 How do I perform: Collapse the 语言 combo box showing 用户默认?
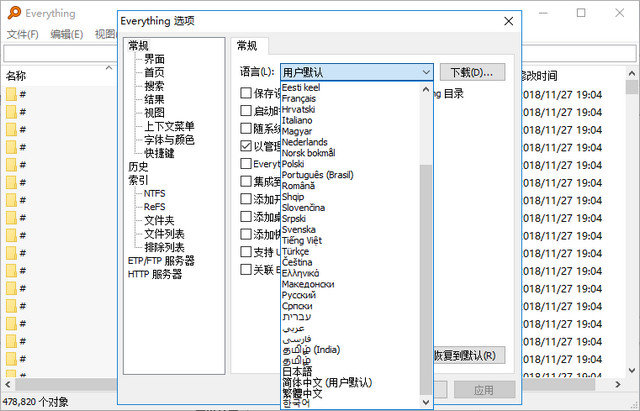click(x=356, y=72)
